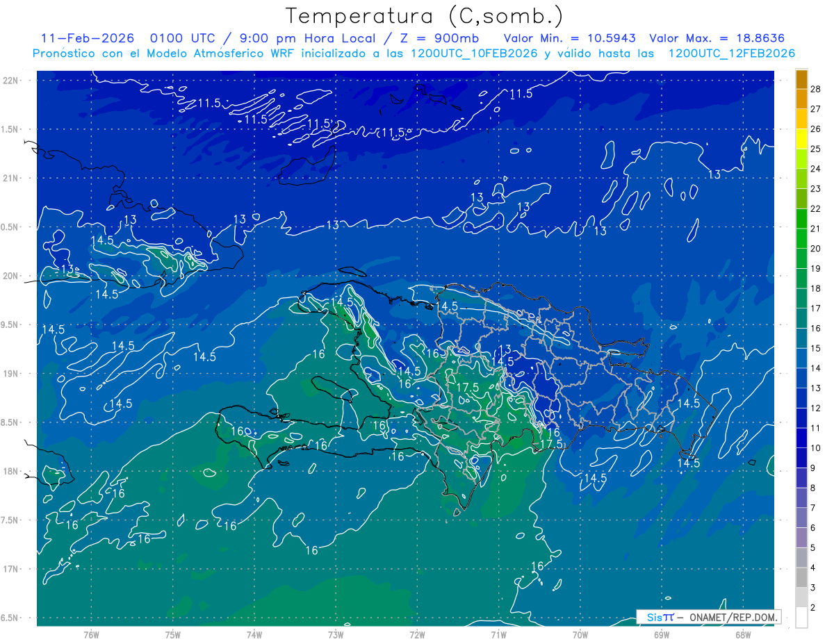Click the "18N" latitude axis label
The width and height of the screenshot is (834, 644).
click(x=12, y=471)
